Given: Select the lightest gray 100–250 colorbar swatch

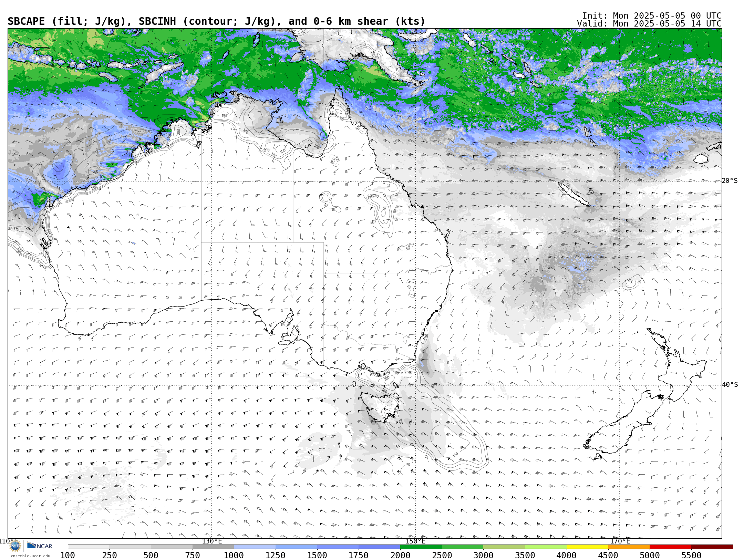Looking at the screenshot, I should 89,547.
